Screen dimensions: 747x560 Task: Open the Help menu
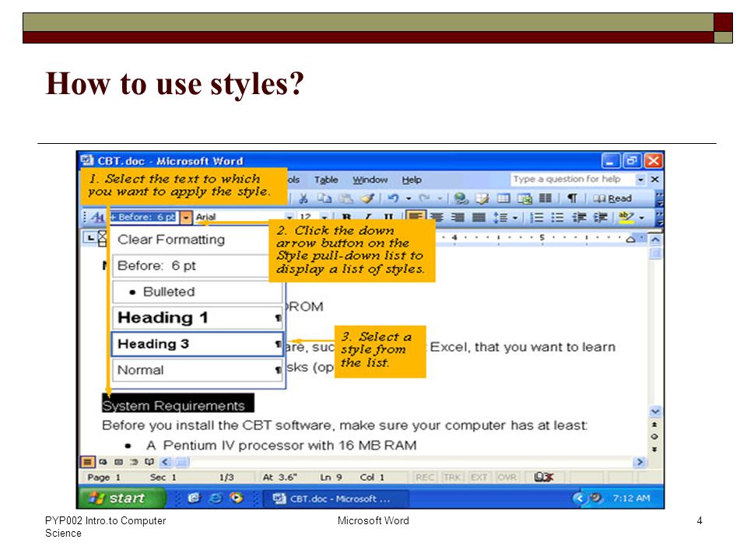412,180
